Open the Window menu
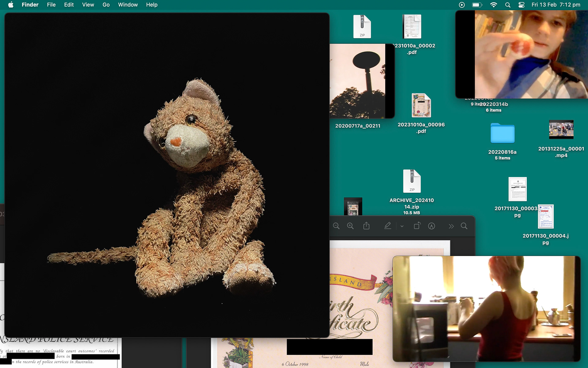Image resolution: width=588 pixels, height=368 pixels. point(128,5)
